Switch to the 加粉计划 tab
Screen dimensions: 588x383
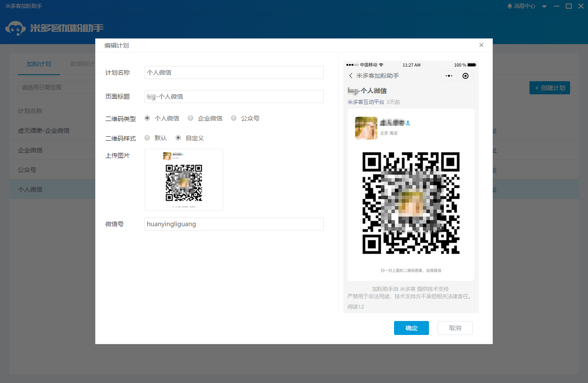(x=39, y=64)
